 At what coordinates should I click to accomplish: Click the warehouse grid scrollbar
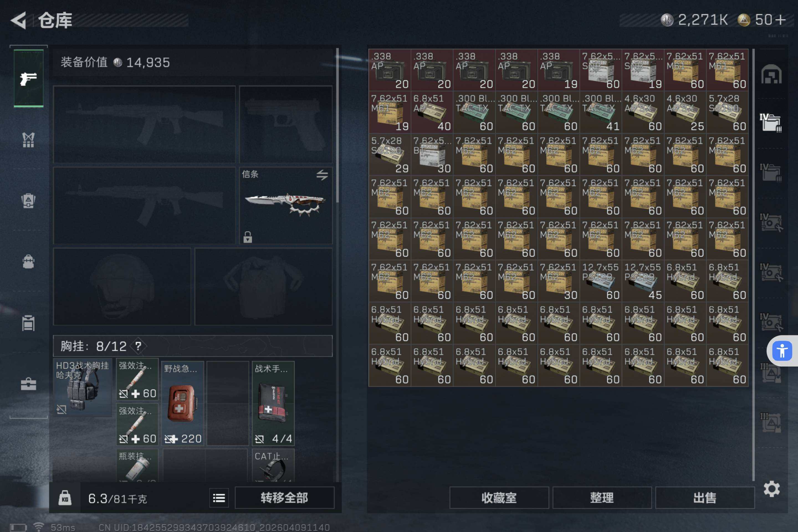[x=753, y=265]
